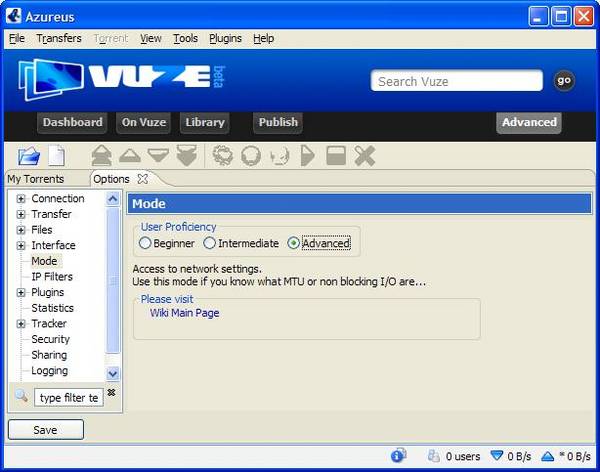The height and width of the screenshot is (472, 600).
Task: Select the Beginner proficiency radio button
Action: (x=145, y=243)
